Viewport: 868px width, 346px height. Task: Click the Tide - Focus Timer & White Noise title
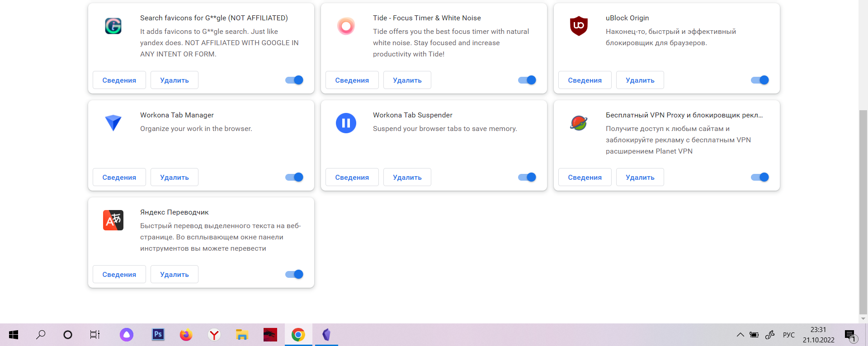tap(427, 18)
